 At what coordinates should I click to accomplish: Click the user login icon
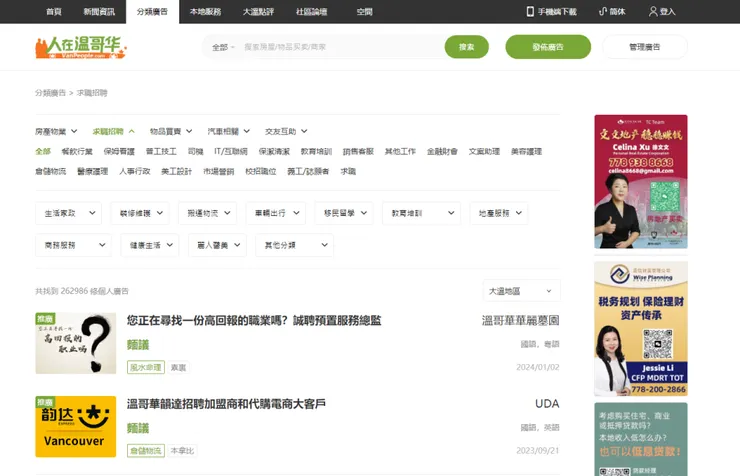pyautogui.click(x=653, y=11)
